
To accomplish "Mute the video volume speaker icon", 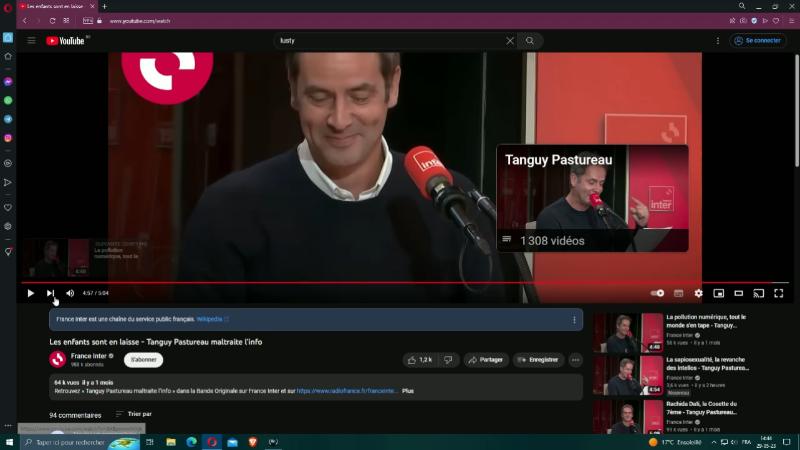I will (70, 293).
